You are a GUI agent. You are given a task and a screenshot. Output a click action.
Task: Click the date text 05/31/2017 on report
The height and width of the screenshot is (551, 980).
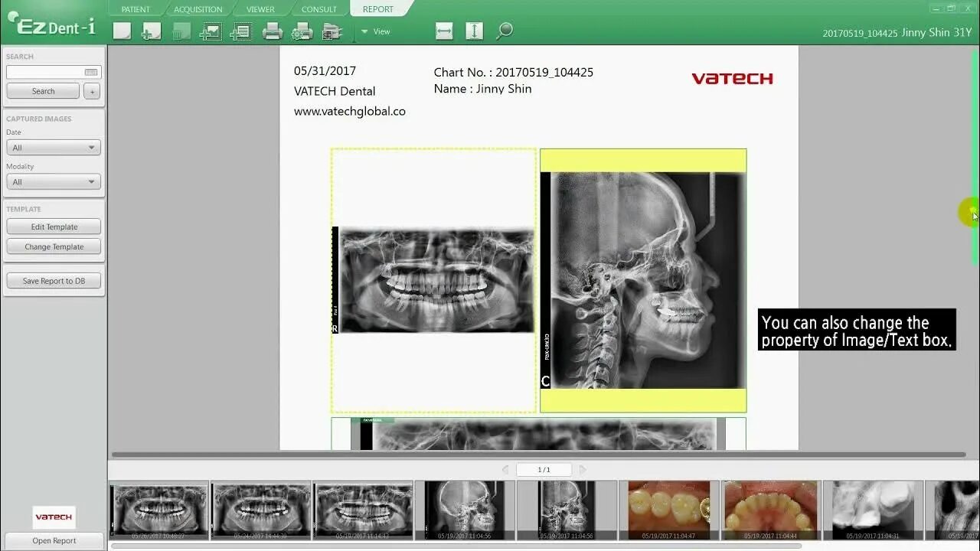click(x=325, y=70)
